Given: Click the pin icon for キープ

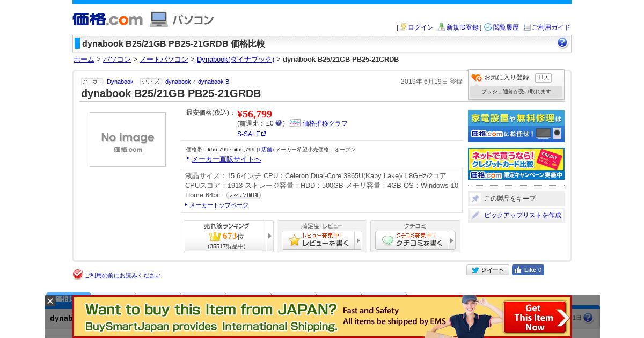Looking at the screenshot, I should click(475, 199).
